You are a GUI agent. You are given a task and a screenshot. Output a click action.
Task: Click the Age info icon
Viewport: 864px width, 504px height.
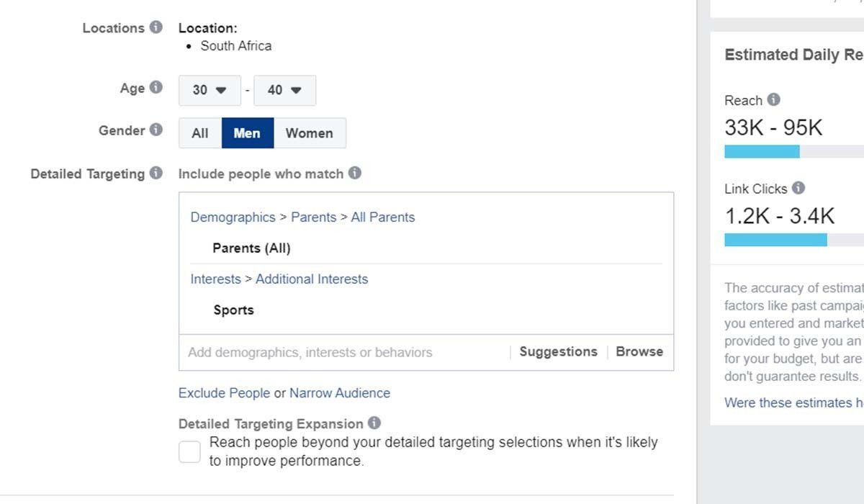coord(156,88)
